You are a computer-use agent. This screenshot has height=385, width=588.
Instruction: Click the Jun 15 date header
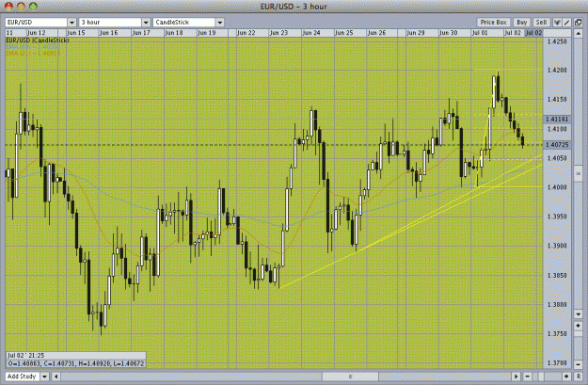click(76, 33)
